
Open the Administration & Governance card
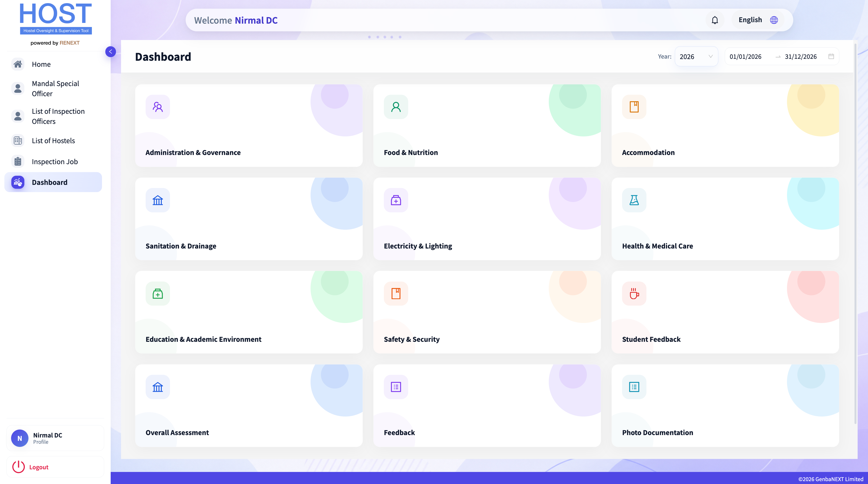[249, 126]
